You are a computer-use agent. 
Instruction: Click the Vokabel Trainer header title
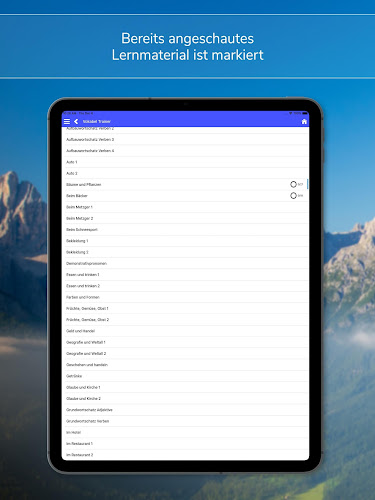point(97,122)
